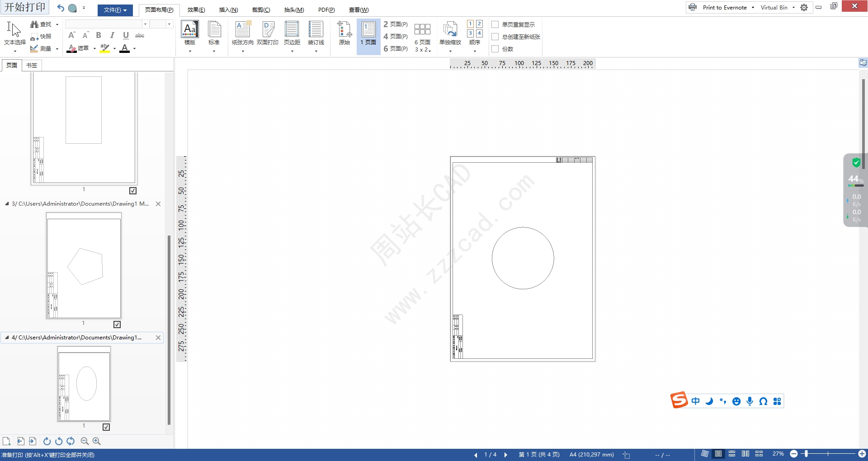Enable the 单页重复显示 checkbox
868x461 pixels.
point(495,24)
